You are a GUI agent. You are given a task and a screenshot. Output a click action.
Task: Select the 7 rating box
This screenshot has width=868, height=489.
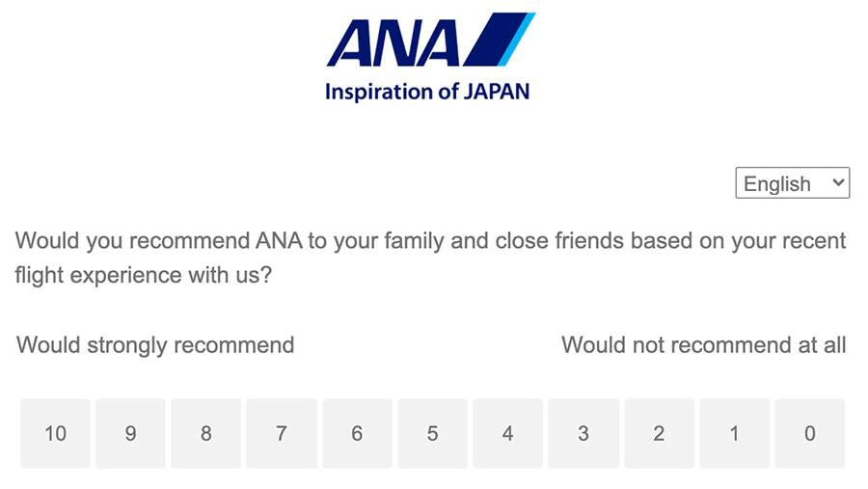(x=281, y=434)
